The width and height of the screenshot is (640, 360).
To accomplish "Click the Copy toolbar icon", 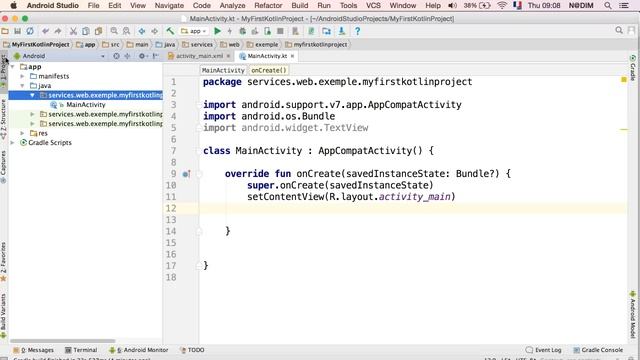I will pyautogui.click(x=86, y=31).
